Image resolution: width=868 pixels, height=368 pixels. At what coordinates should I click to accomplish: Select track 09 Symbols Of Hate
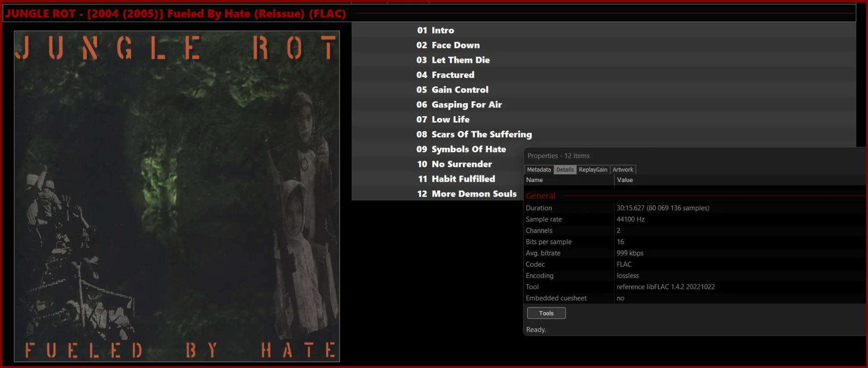438,149
